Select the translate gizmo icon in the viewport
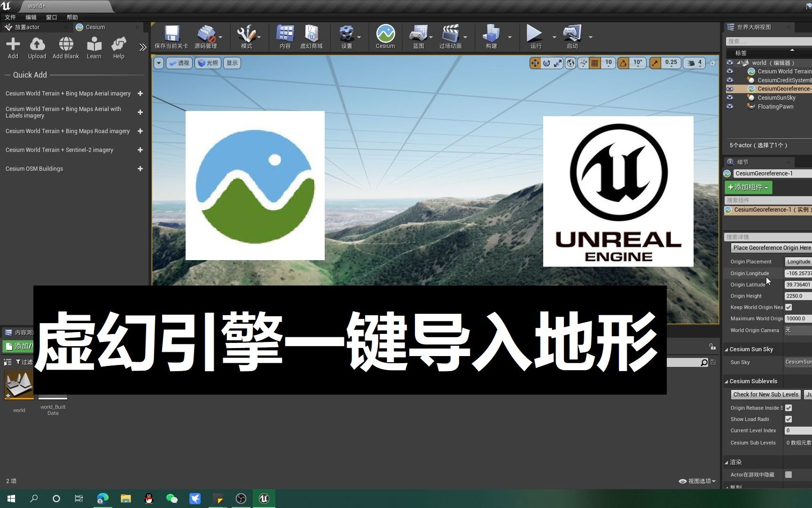812x508 pixels. [535, 63]
